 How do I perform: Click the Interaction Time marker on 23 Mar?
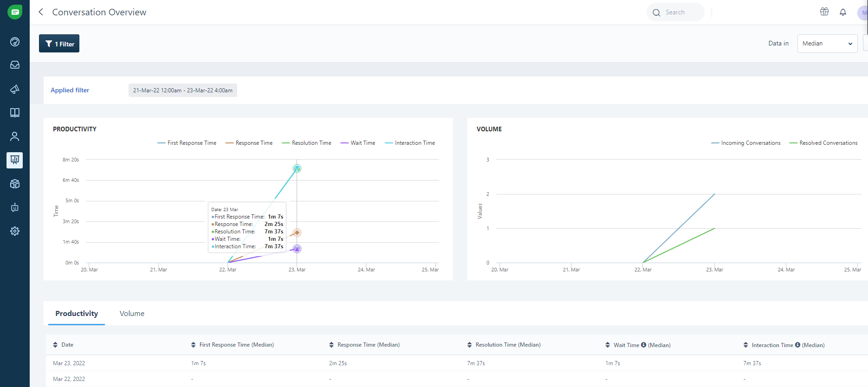297,168
